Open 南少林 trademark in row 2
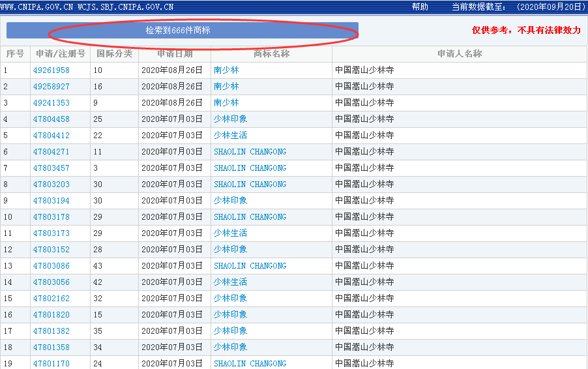Viewport: 588px width, 369px height. pyautogui.click(x=226, y=87)
